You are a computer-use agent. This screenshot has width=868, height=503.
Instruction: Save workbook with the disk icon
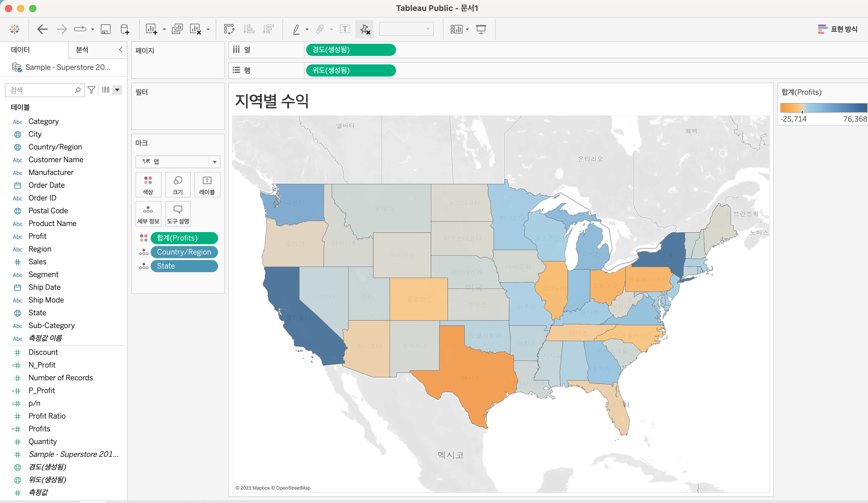coord(105,29)
